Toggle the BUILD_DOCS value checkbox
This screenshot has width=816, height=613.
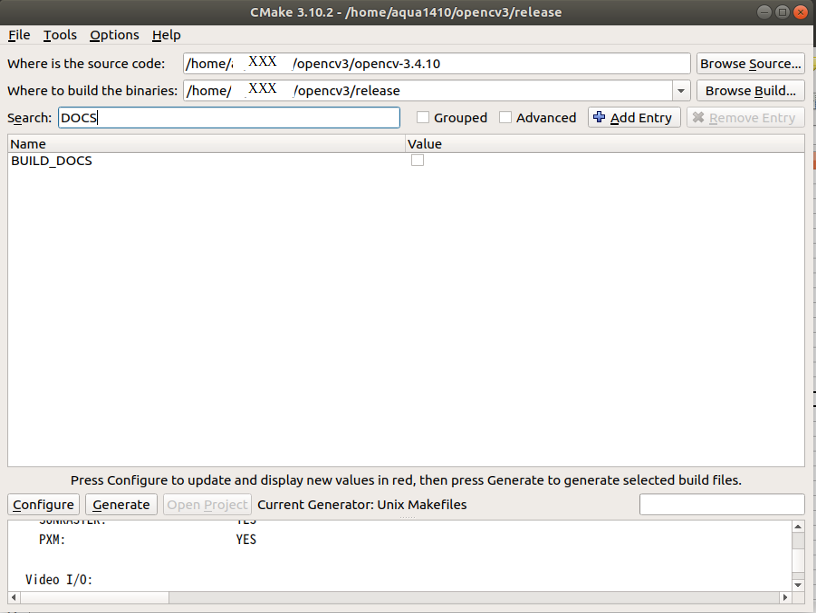click(417, 160)
